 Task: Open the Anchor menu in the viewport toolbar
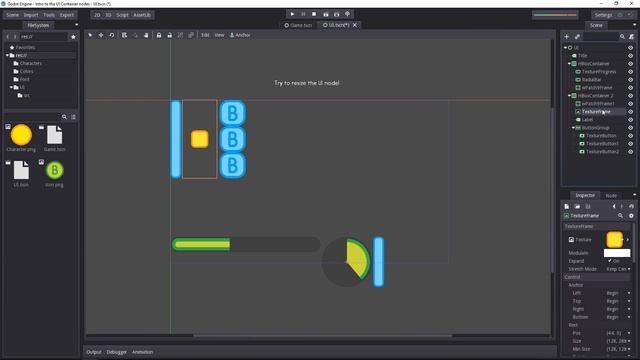(240, 35)
